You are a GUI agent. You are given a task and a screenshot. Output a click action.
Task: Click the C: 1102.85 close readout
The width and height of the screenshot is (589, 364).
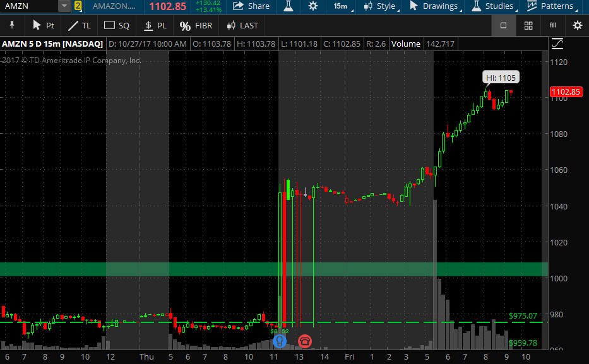point(342,44)
